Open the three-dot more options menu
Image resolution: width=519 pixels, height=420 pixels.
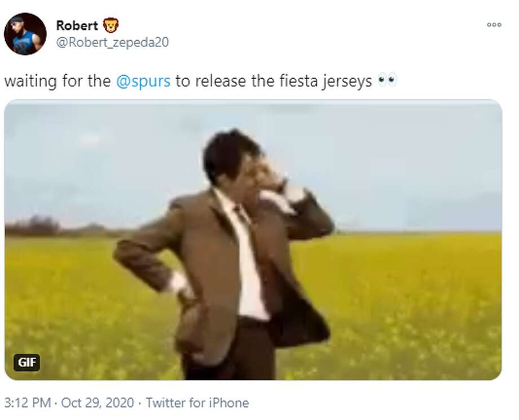click(494, 24)
